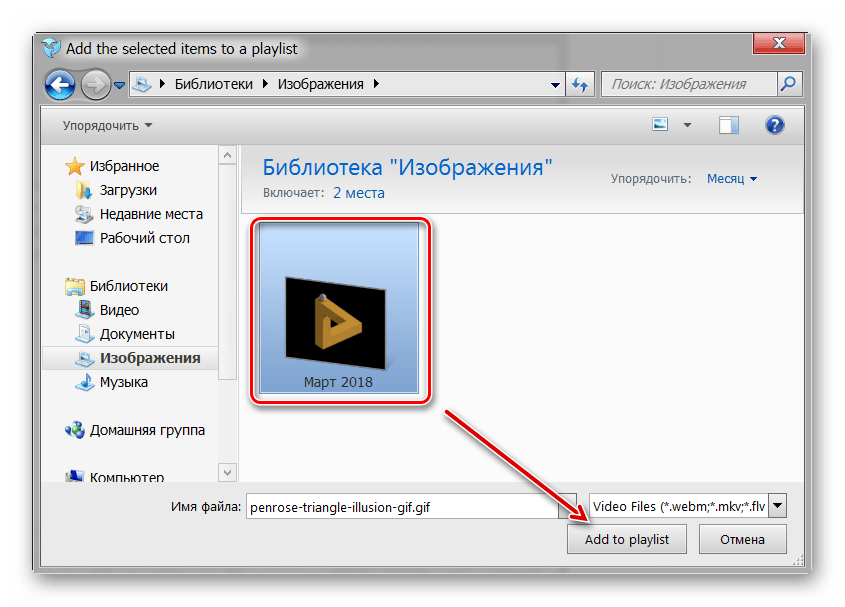845x607 pixels.
Task: Close the dialog with the X button
Action: (779, 43)
